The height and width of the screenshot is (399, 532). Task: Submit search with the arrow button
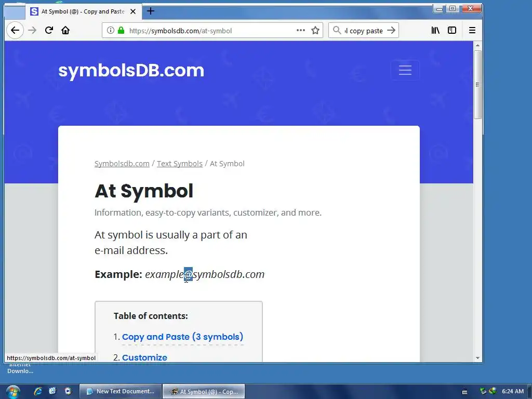(x=391, y=31)
